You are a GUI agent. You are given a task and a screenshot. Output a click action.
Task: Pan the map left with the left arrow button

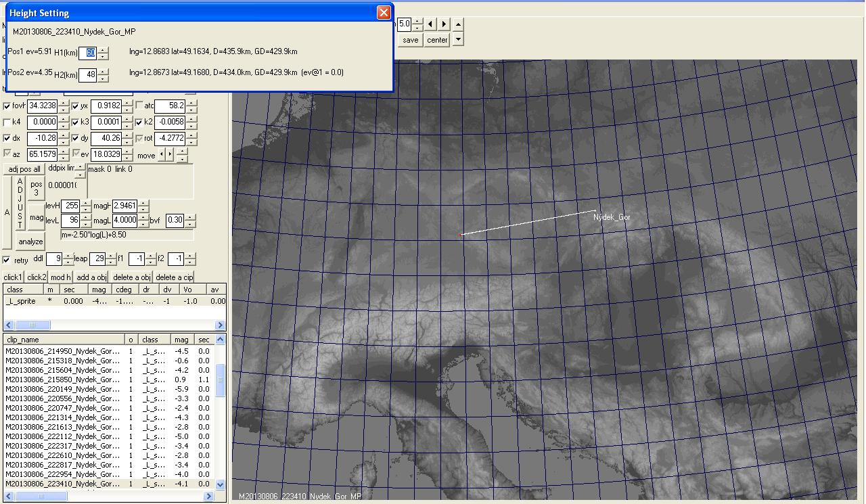(x=430, y=24)
